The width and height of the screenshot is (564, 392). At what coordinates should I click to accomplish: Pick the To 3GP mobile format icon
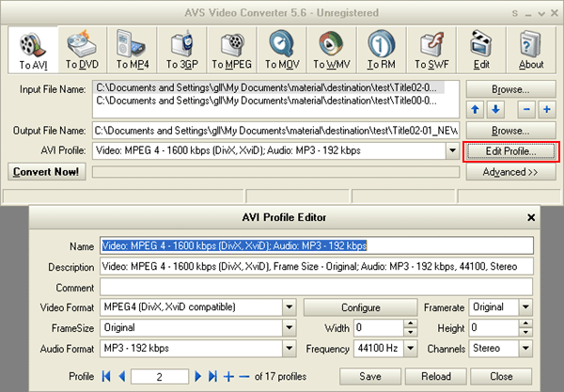point(182,50)
